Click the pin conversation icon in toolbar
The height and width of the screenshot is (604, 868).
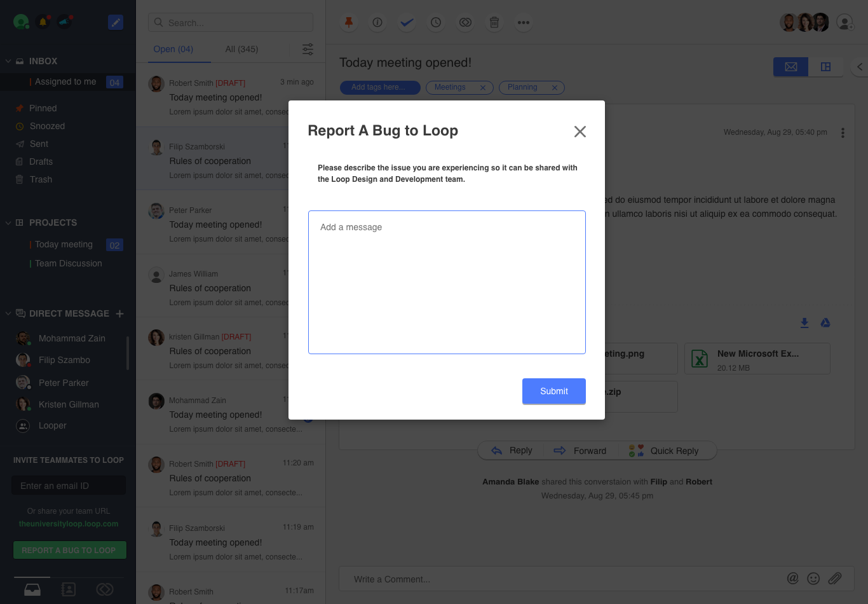pyautogui.click(x=348, y=23)
